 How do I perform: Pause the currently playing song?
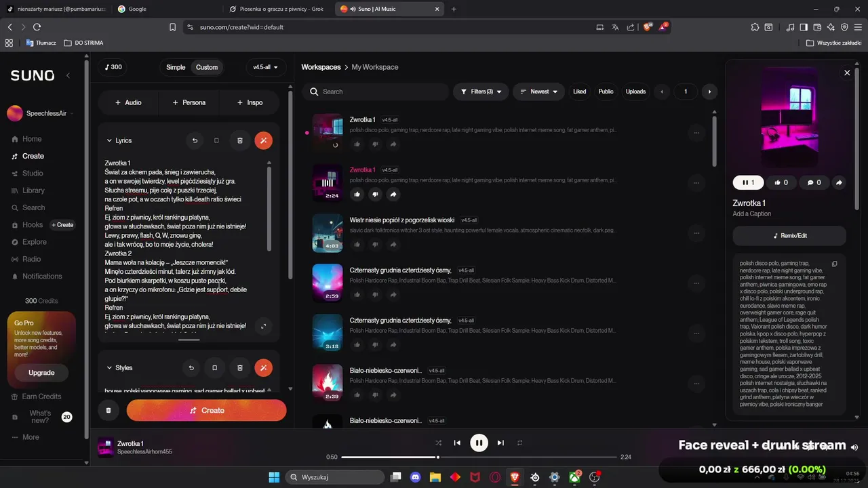click(479, 443)
